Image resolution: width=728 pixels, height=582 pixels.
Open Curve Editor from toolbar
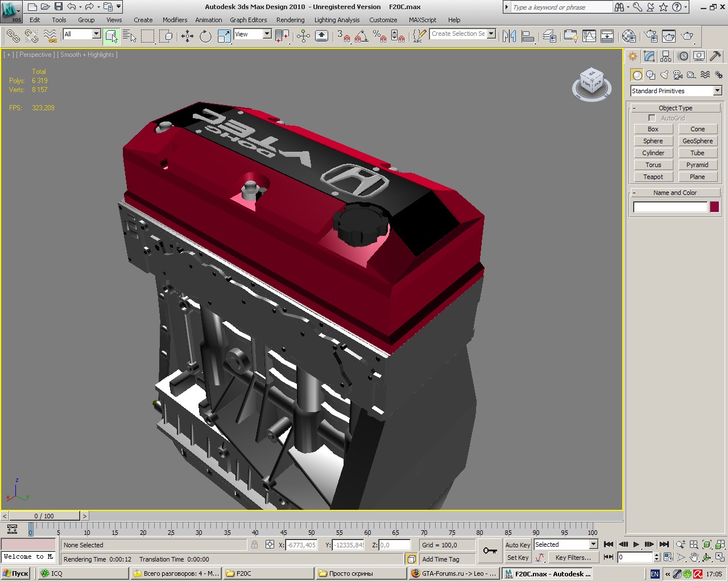(589, 36)
